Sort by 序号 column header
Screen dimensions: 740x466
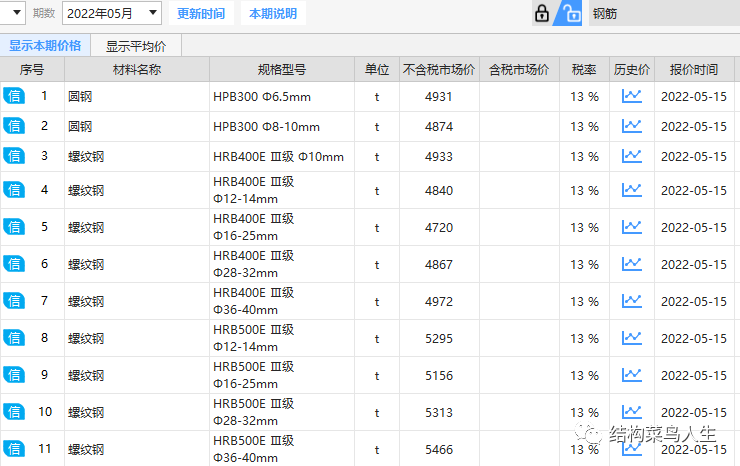click(32, 70)
